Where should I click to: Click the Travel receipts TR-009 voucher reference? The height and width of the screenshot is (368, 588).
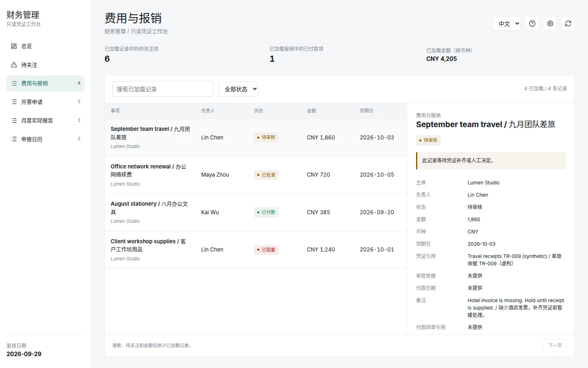514,260
